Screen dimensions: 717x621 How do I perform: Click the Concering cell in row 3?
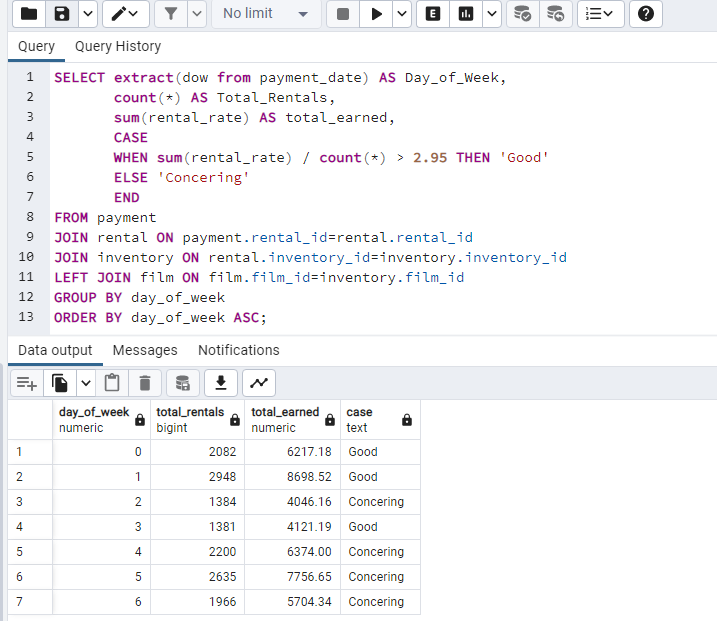380,502
